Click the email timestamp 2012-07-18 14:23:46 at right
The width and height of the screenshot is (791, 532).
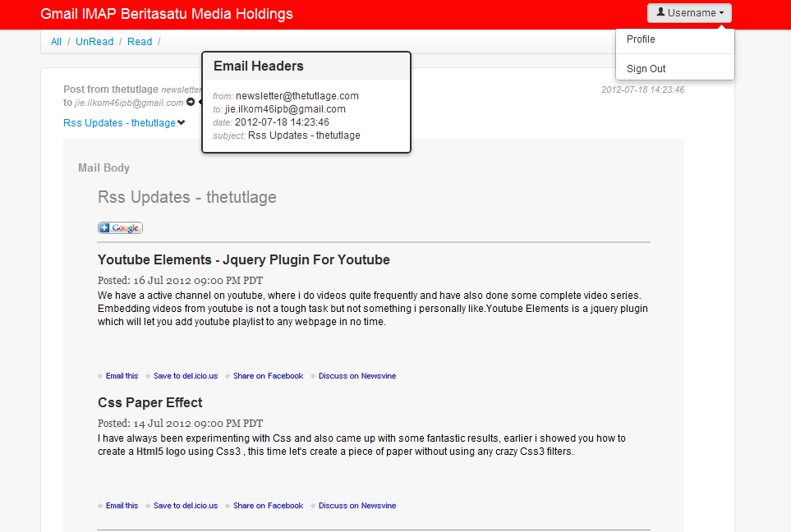click(x=642, y=89)
